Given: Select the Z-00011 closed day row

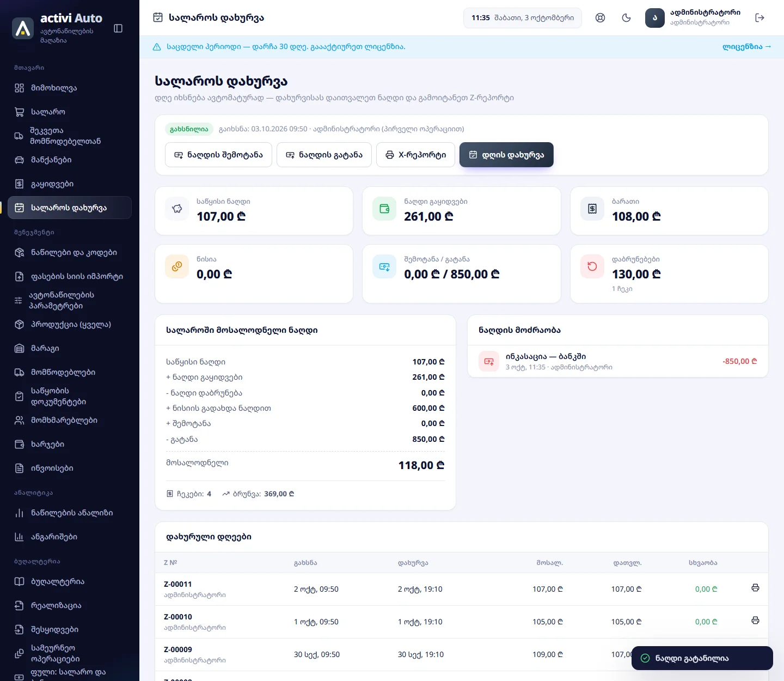Looking at the screenshot, I should coord(462,589).
